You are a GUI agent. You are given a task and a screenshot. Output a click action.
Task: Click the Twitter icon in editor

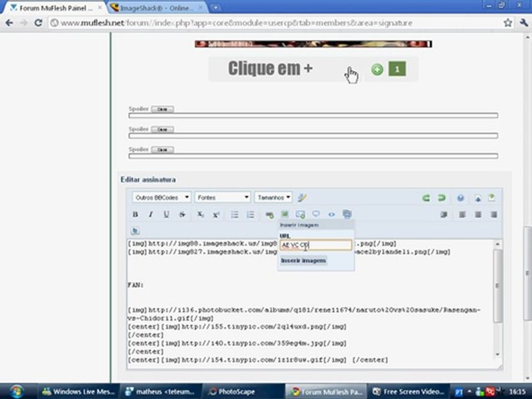pos(135,231)
